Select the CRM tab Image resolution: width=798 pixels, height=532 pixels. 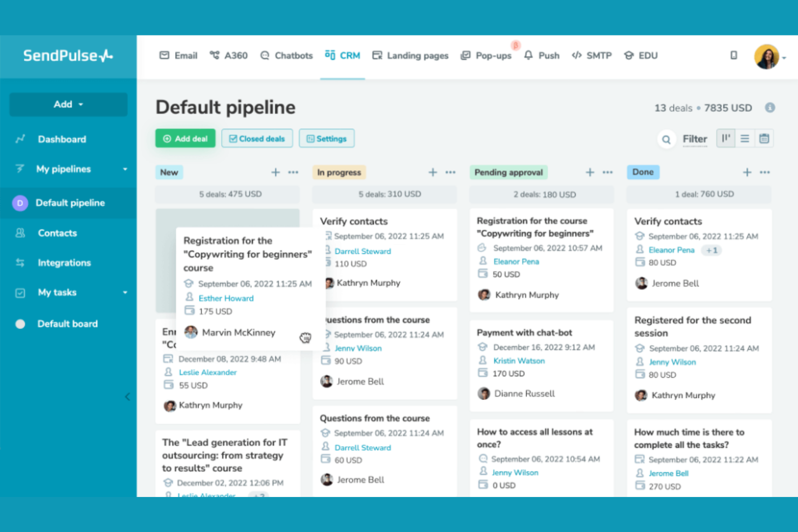(x=342, y=56)
